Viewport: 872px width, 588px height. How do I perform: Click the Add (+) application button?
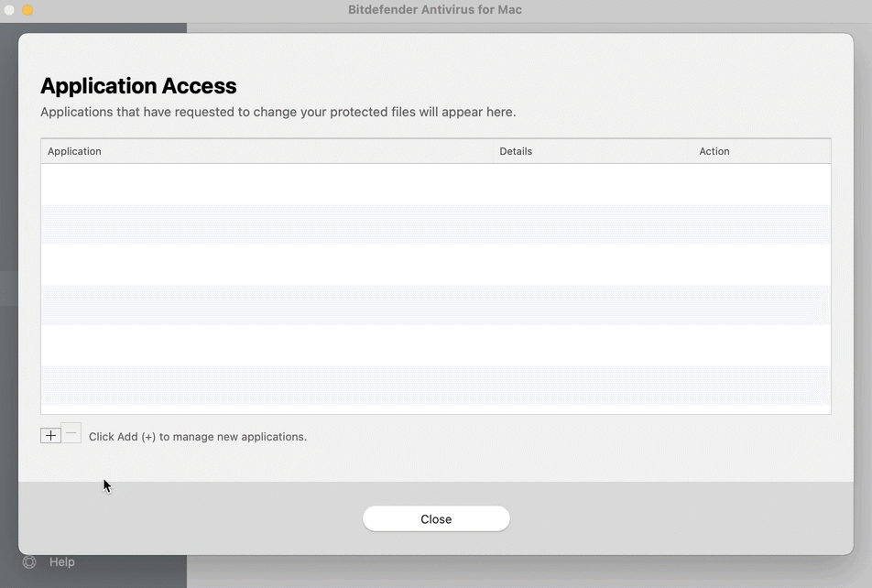[50, 435]
